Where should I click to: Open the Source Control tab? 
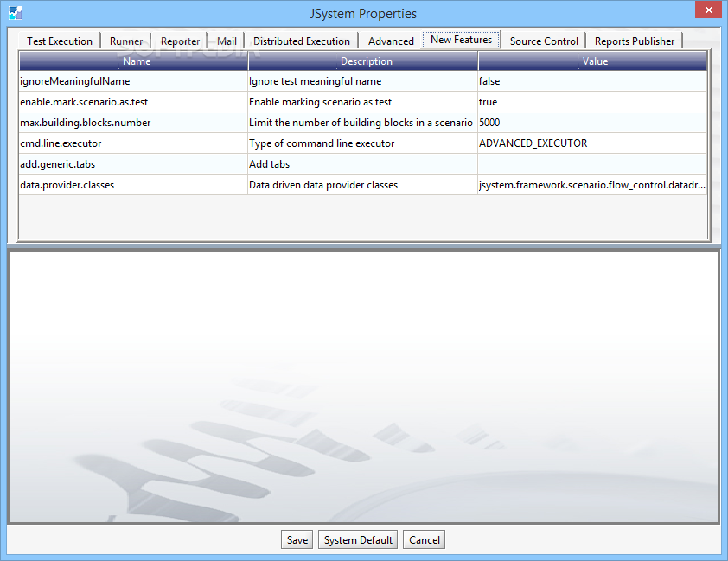pos(544,41)
